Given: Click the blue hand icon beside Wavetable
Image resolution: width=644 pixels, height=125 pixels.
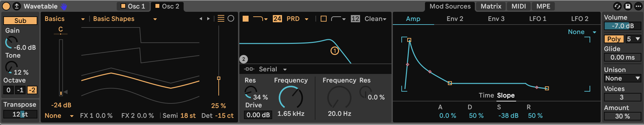Looking at the screenshot, I should (x=64, y=6).
